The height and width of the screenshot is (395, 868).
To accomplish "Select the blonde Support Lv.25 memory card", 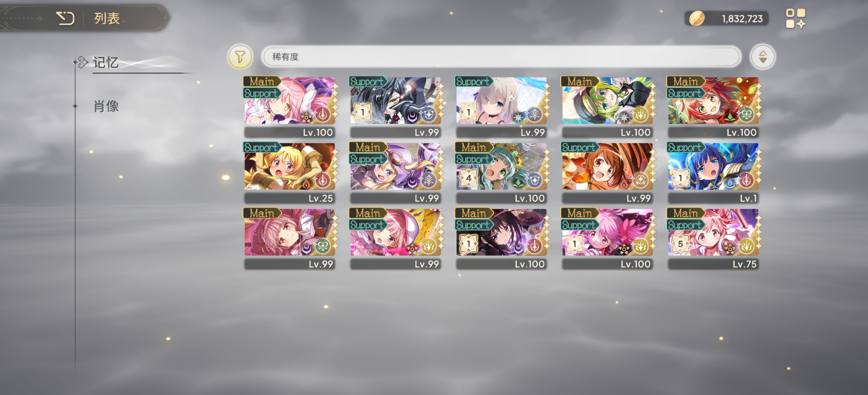I will [290, 172].
